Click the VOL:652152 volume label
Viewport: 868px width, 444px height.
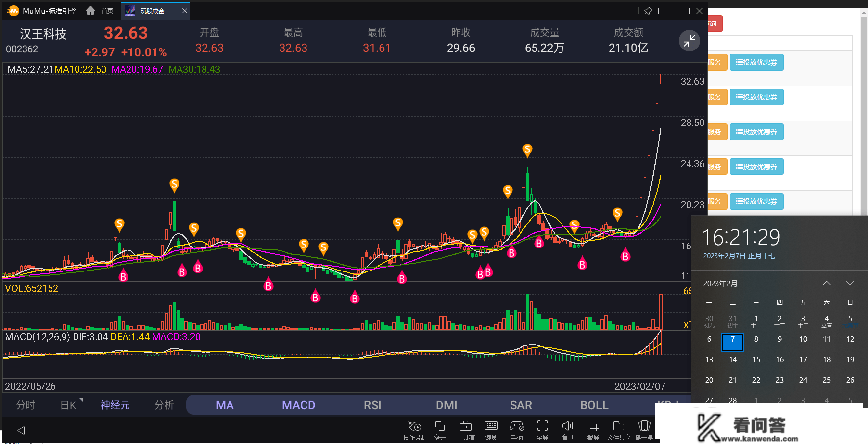(x=32, y=288)
